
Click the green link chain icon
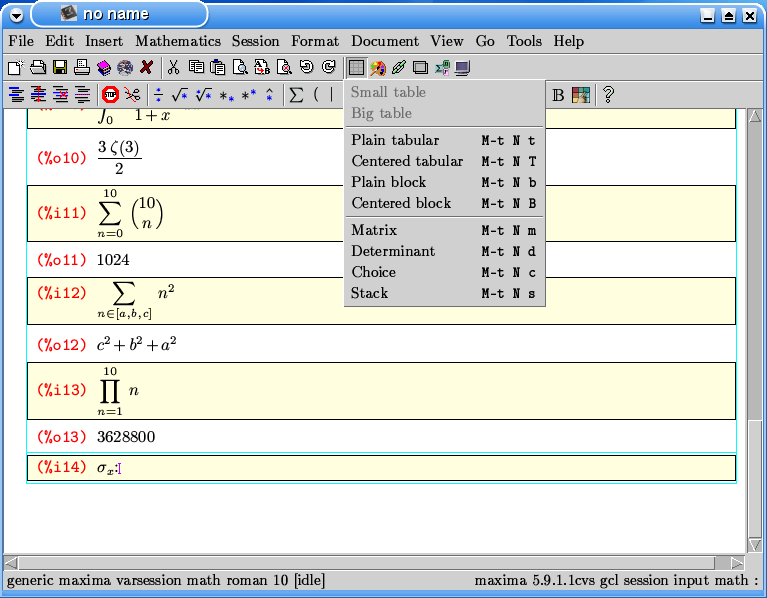point(399,67)
